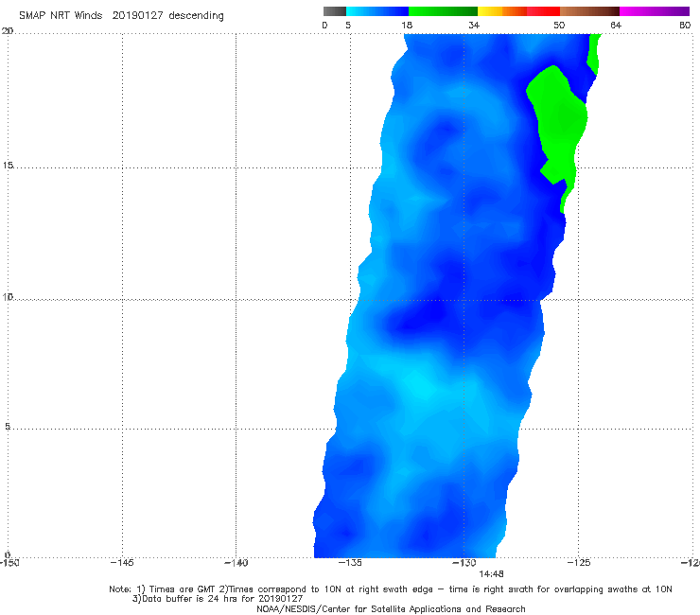Click the 'SMAP NRT Winds 20190127 descending' title

(x=121, y=15)
